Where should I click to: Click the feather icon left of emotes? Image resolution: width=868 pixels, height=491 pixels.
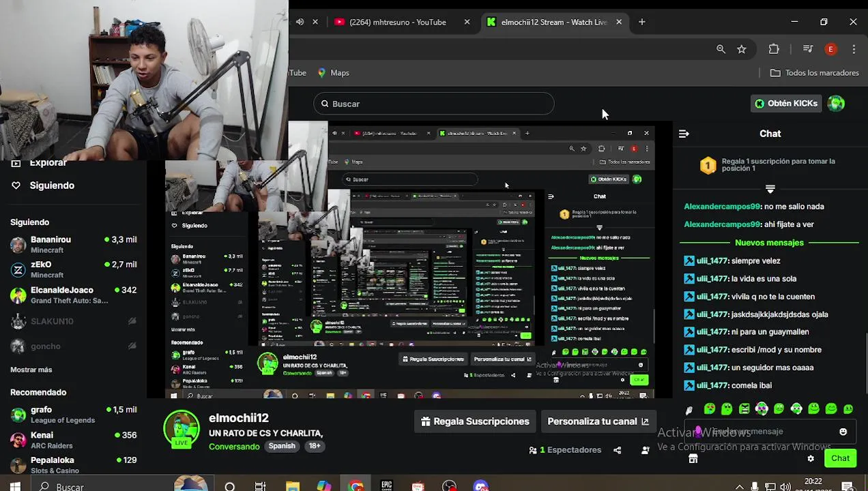coord(689,410)
